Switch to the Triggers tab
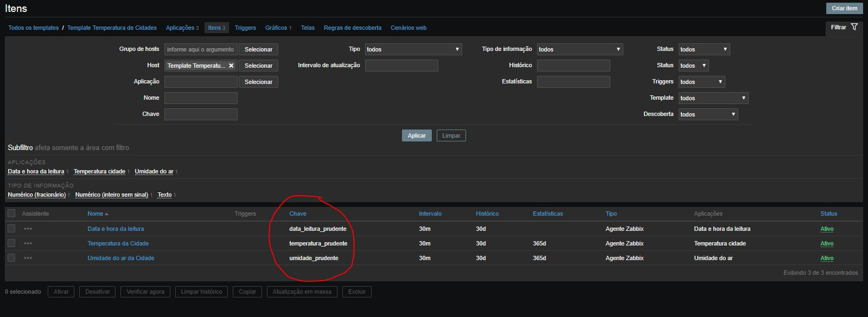Image resolution: width=868 pixels, height=317 pixels. 245,28
